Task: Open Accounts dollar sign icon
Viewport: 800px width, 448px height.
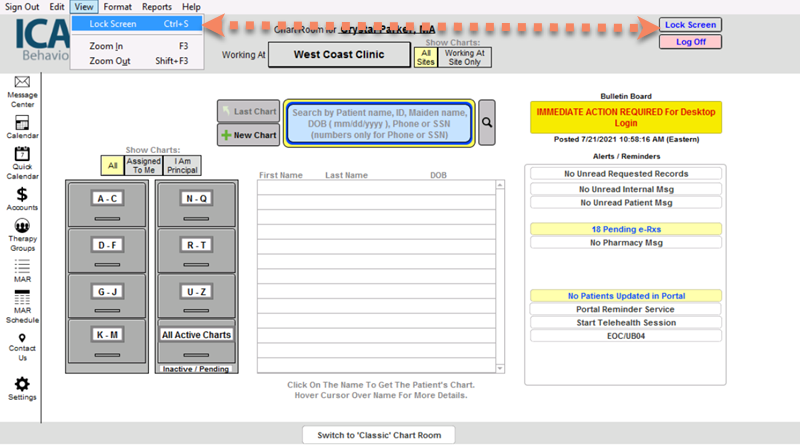Action: (22, 194)
